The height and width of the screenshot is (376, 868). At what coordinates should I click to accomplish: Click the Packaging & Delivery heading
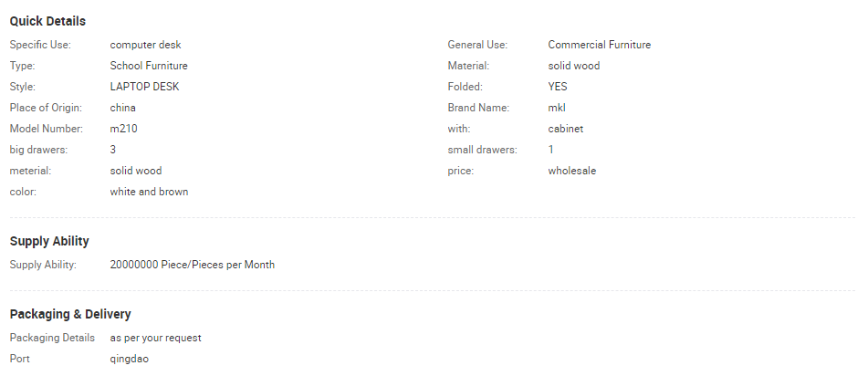[x=70, y=314]
